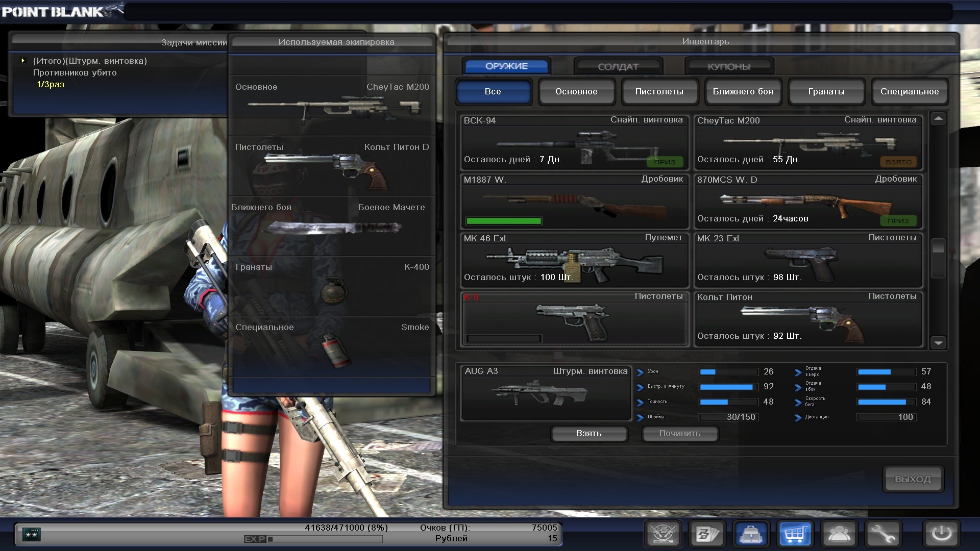Screen dimensions: 980x551
Task: Select the Специальное Smoke equipment slot
Action: click(x=332, y=347)
